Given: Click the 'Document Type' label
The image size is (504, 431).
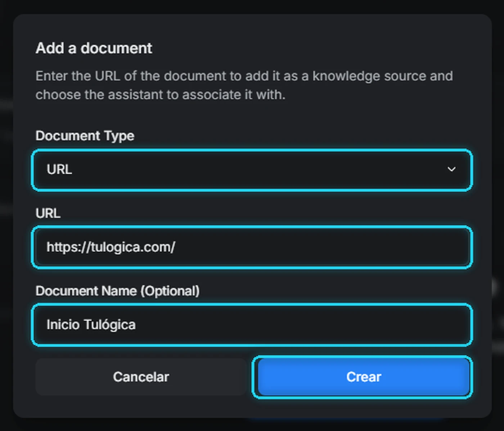Looking at the screenshot, I should click(x=85, y=136).
